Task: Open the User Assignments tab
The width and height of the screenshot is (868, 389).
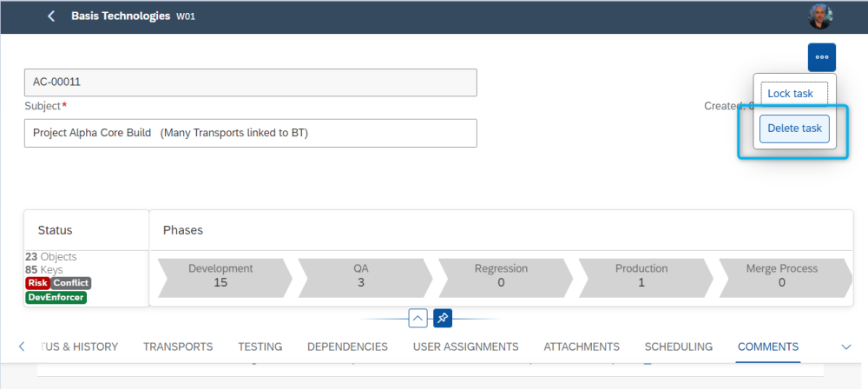Action: click(465, 346)
